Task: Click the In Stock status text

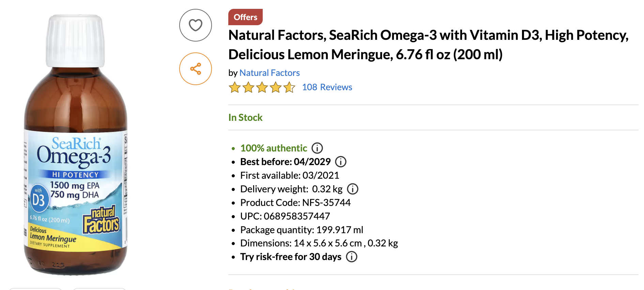Action: [x=245, y=117]
